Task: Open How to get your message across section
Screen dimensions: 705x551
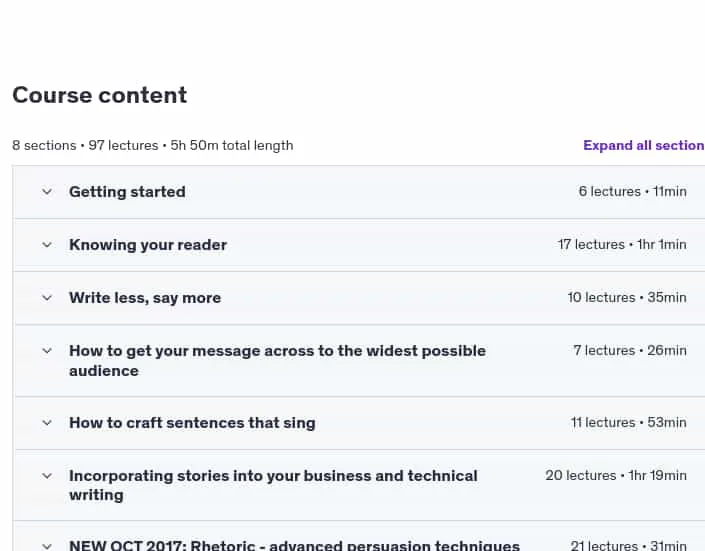Action: point(277,361)
